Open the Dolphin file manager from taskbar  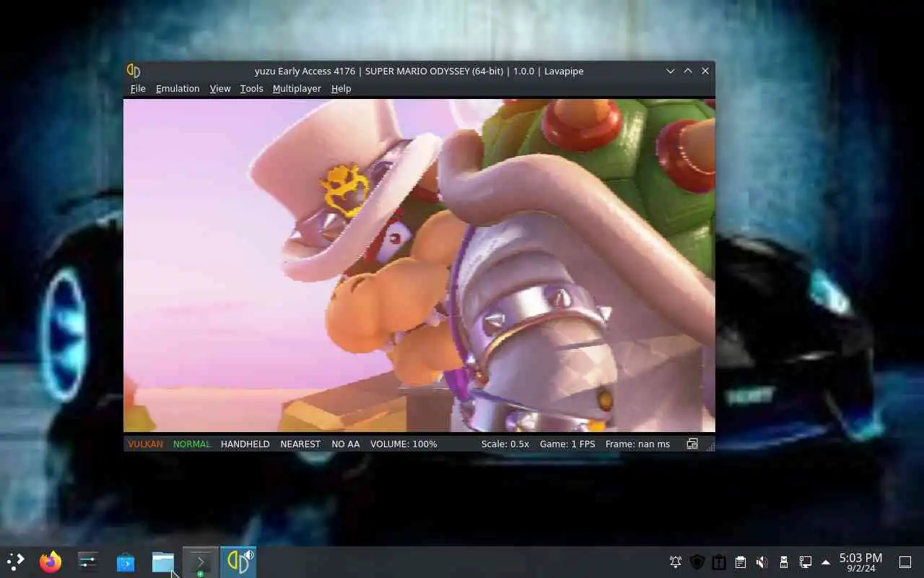coord(163,561)
